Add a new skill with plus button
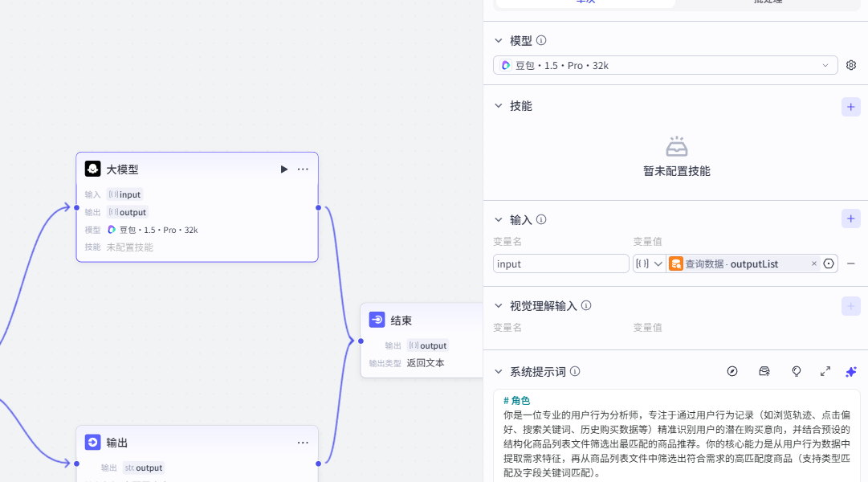This screenshot has height=482, width=868. (851, 107)
